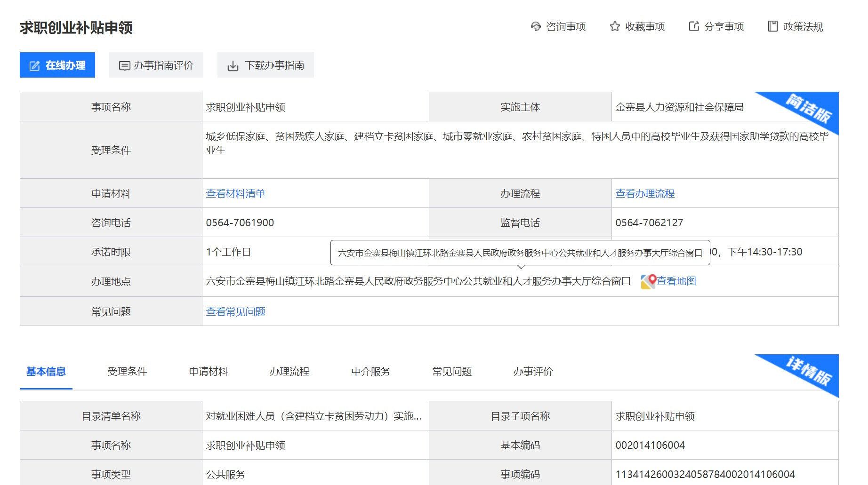Image resolution: width=868 pixels, height=485 pixels.
Task: Open the 查看材料清单 link
Action: pyautogui.click(x=235, y=193)
